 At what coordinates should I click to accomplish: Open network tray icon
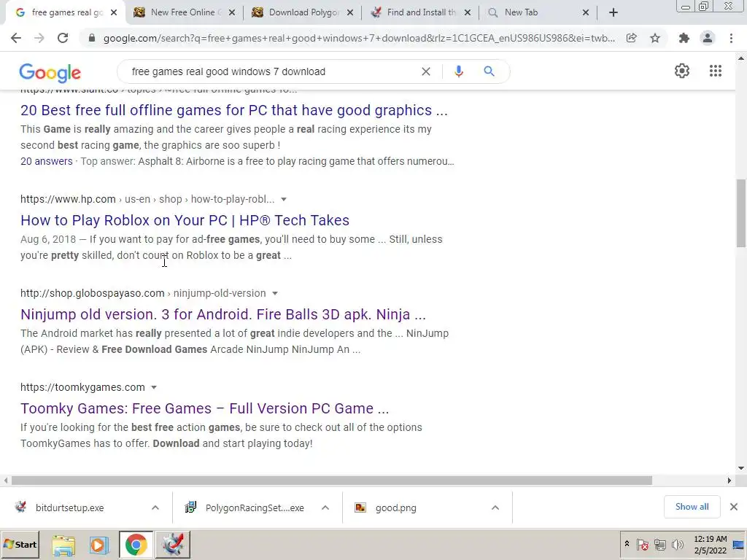point(659,544)
